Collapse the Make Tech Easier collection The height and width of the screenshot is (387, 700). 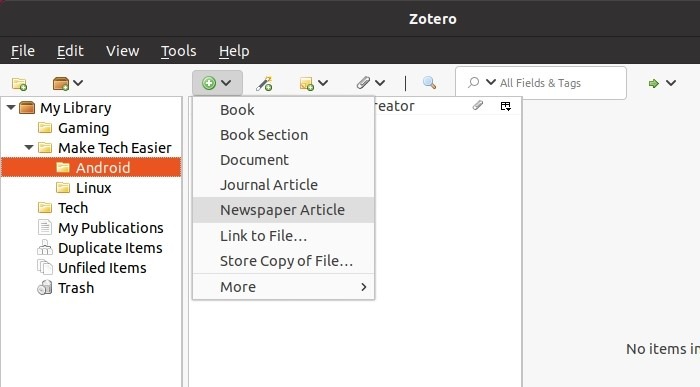click(29, 147)
